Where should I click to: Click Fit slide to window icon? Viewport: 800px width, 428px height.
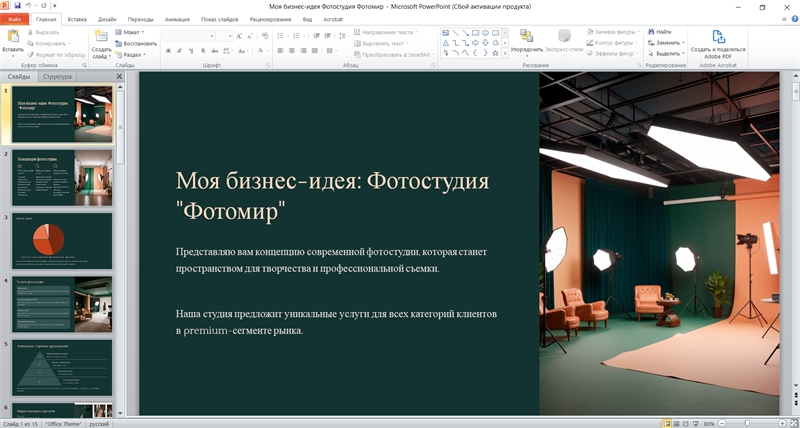[x=793, y=424]
